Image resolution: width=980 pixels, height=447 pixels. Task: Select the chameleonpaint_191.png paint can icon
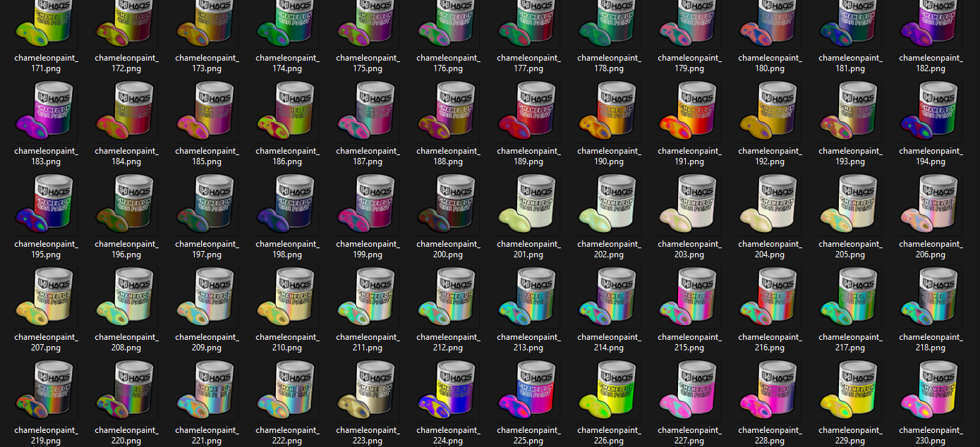tap(689, 111)
